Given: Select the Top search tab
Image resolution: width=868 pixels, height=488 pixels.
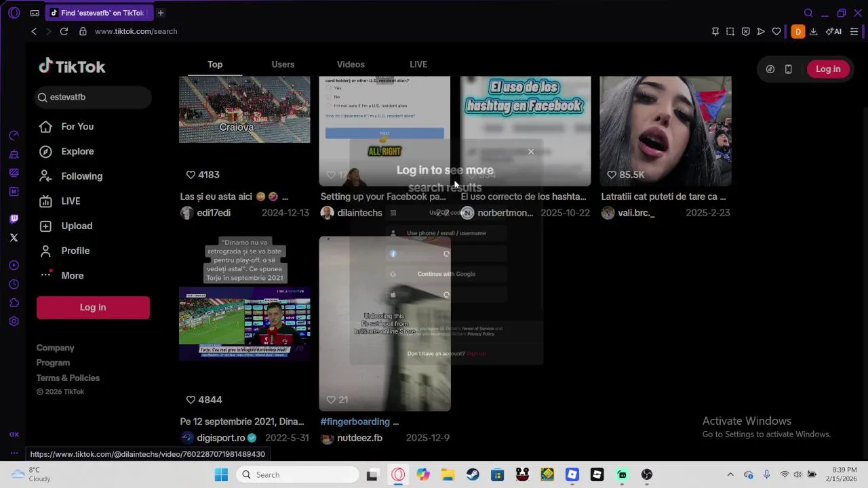Looking at the screenshot, I should coord(215,64).
